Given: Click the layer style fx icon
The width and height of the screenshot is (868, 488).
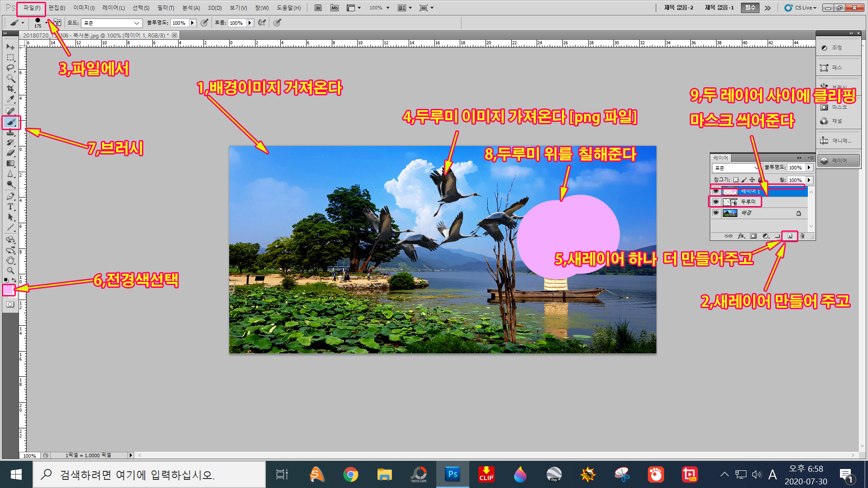Looking at the screenshot, I should tap(741, 236).
